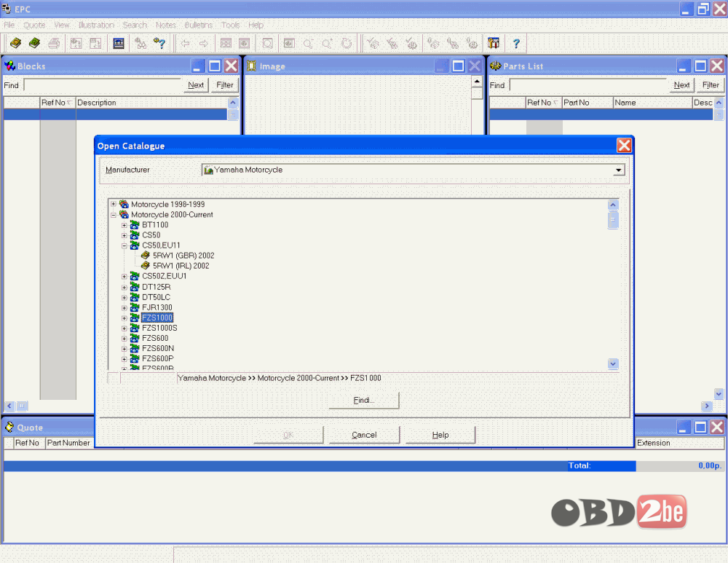Expand the DT50LC tree node
Viewport: 728px width, 563px height.
pos(124,297)
